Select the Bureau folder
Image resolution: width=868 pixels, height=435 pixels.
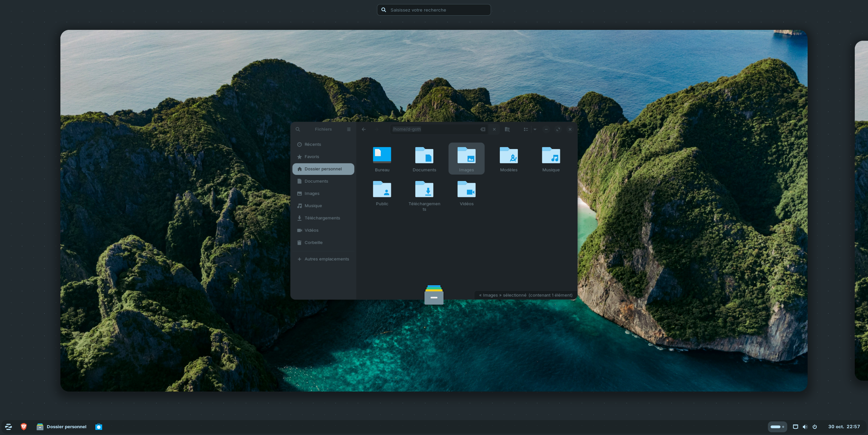click(x=382, y=156)
